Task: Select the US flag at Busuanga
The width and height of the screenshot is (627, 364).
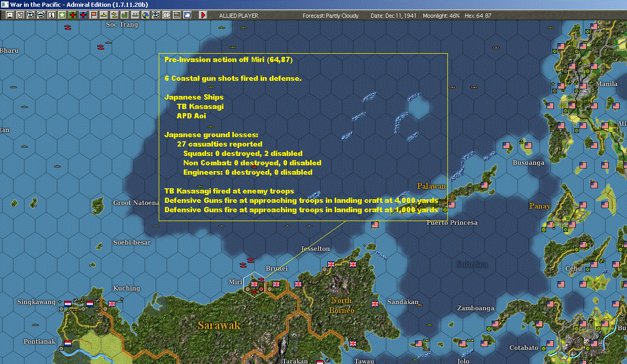Action: [527, 146]
